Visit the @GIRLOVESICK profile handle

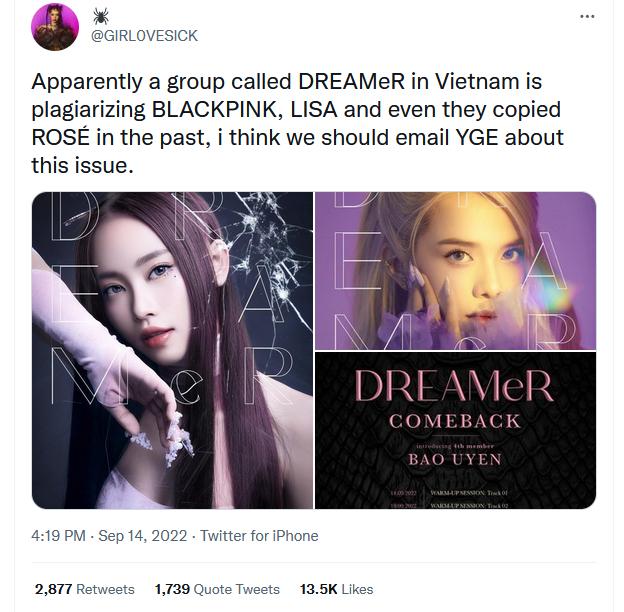coord(144,36)
